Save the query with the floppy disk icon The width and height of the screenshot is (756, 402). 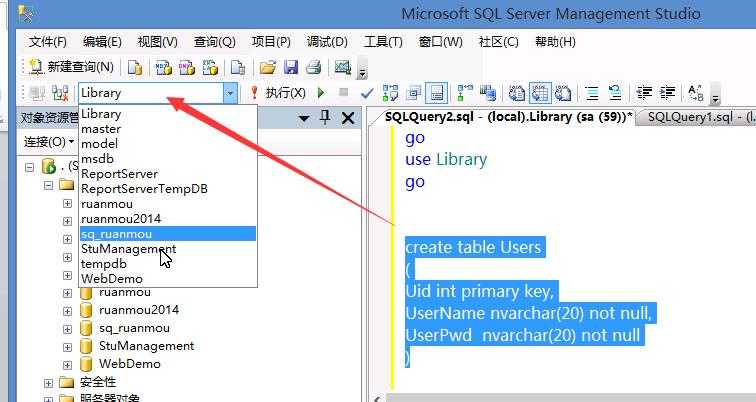(x=291, y=67)
